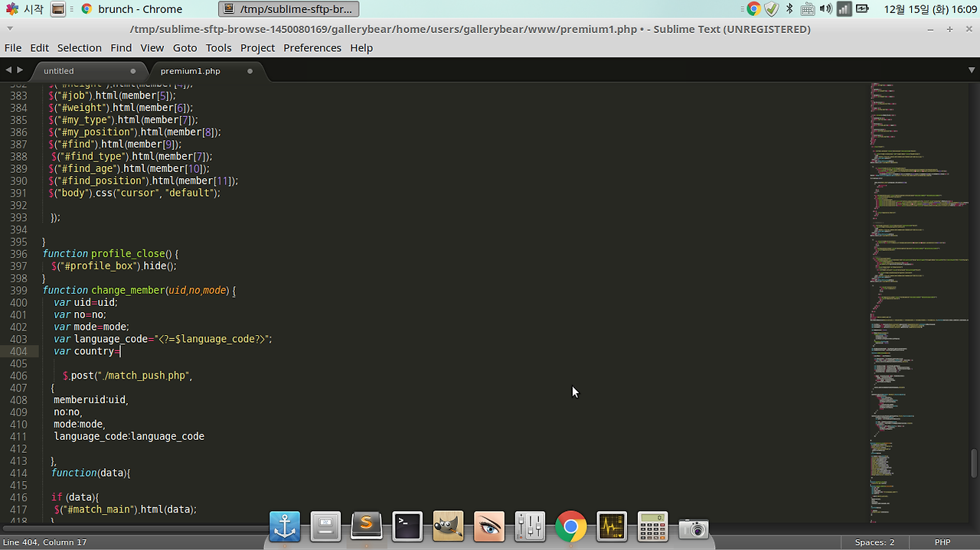Viewport: 980px width, 550px height.
Task: Open the calculator from the dock
Action: (x=652, y=526)
